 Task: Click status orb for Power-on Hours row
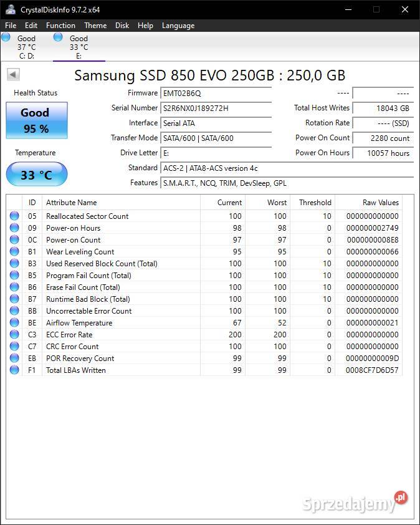click(14, 228)
